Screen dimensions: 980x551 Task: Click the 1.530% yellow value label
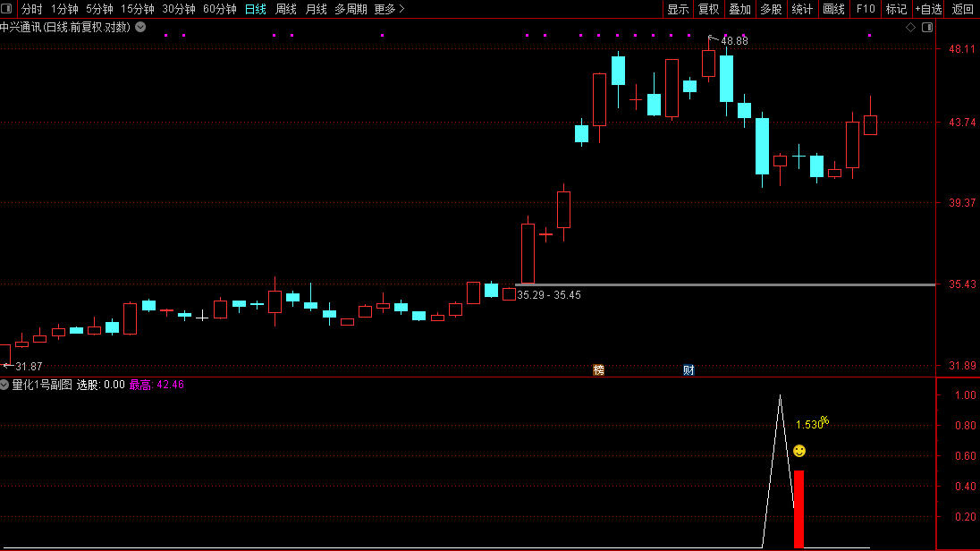tap(812, 423)
